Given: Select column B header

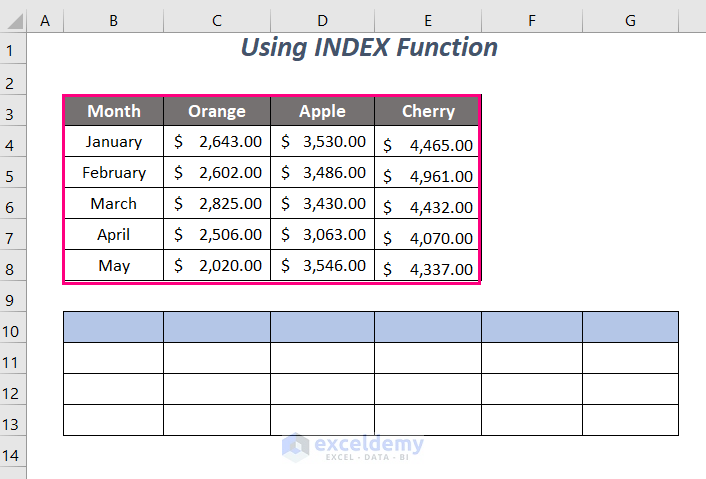Looking at the screenshot, I should tap(113, 18).
